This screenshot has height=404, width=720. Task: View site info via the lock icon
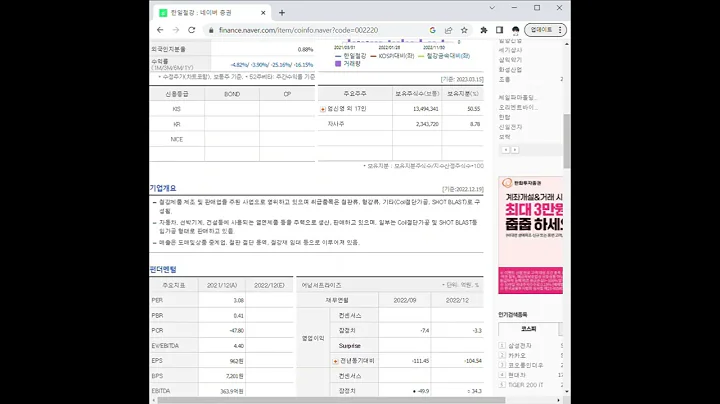(x=211, y=30)
